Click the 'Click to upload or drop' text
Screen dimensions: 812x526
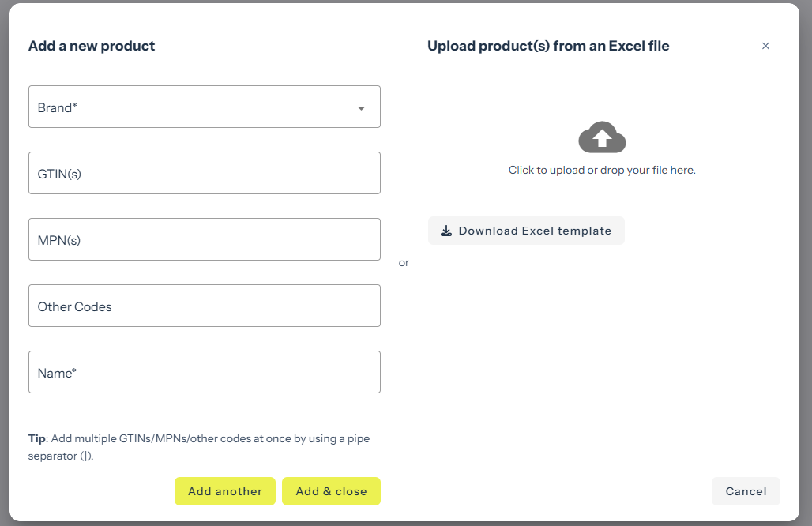[x=602, y=170]
